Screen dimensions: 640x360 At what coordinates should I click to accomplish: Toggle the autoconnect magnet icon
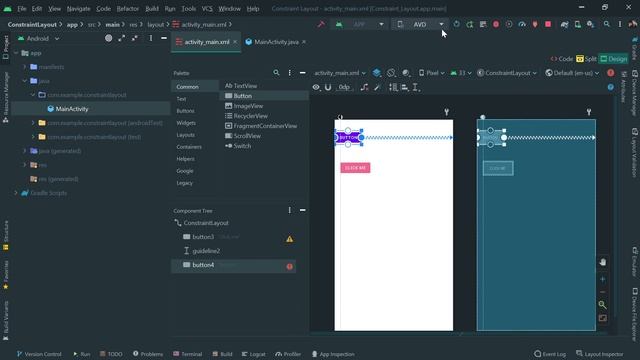328,87
